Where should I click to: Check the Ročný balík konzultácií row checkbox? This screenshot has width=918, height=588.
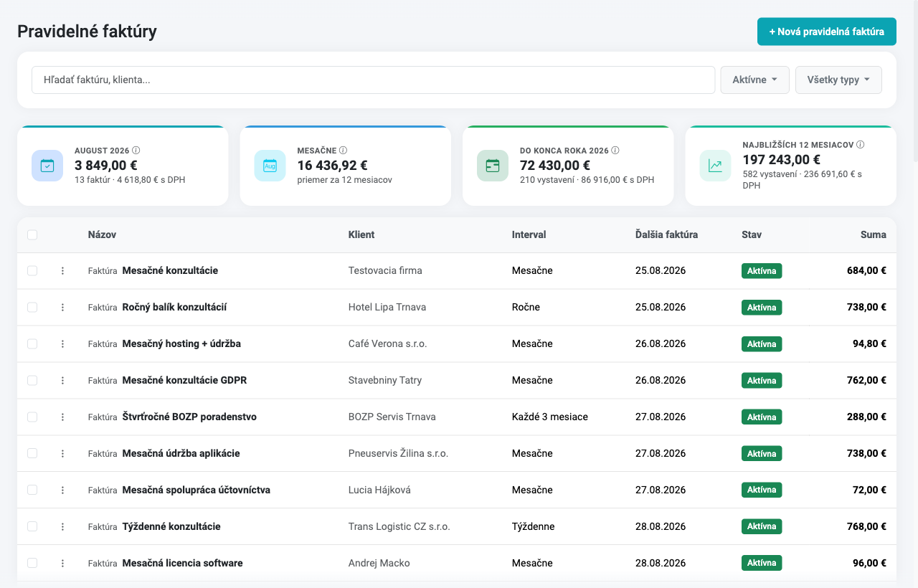(x=32, y=308)
